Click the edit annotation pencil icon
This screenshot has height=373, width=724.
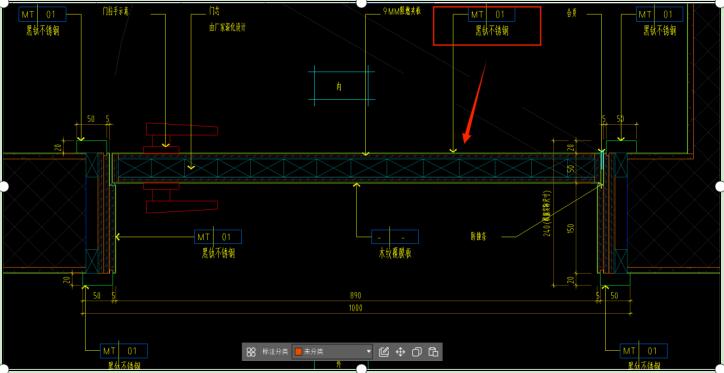click(384, 352)
